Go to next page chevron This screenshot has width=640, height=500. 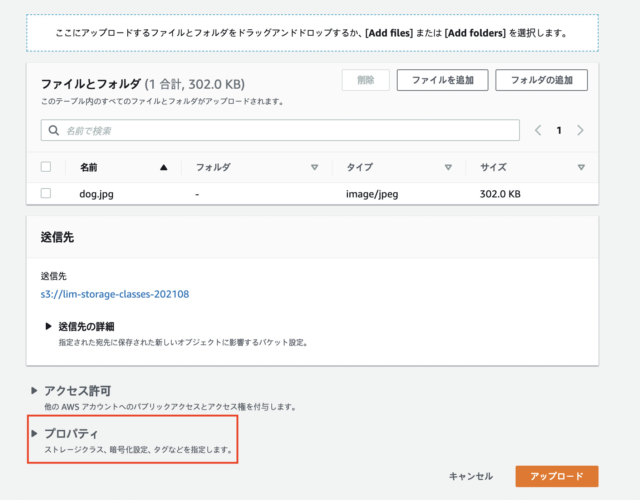[x=580, y=131]
